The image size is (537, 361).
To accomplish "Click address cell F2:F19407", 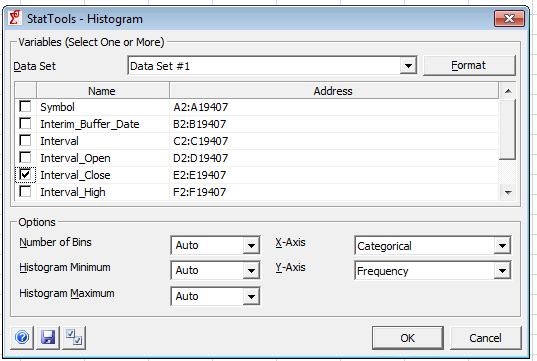I will tap(200, 192).
